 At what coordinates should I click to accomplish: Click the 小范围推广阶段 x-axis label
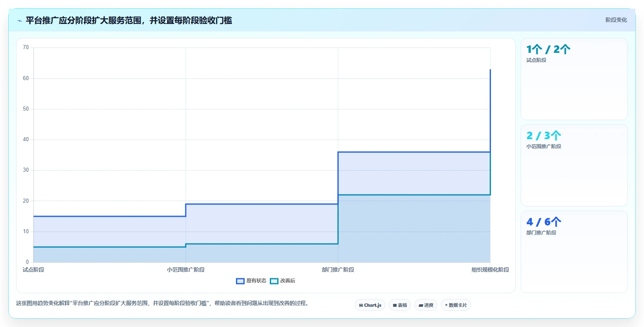click(x=186, y=270)
